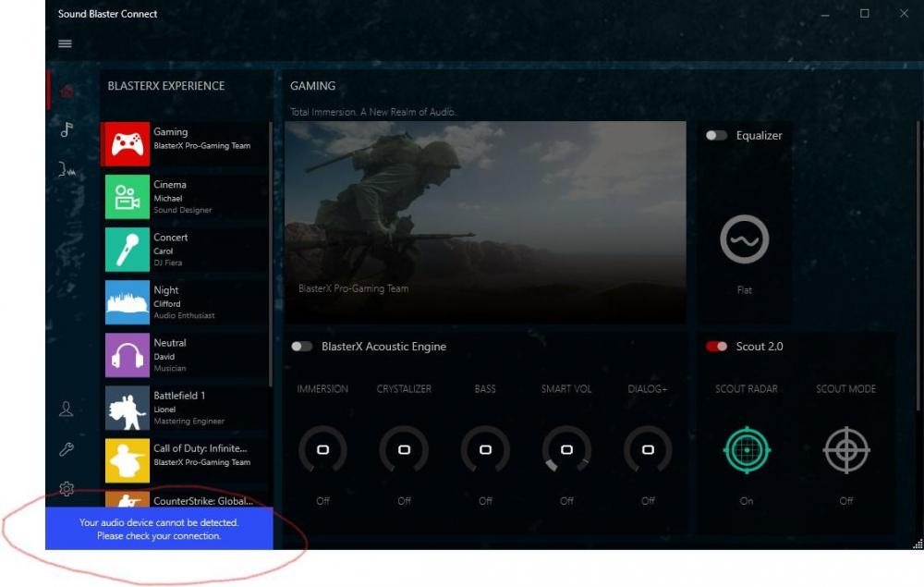Click the "Night" profile name
The image size is (924, 587).
tap(166, 290)
